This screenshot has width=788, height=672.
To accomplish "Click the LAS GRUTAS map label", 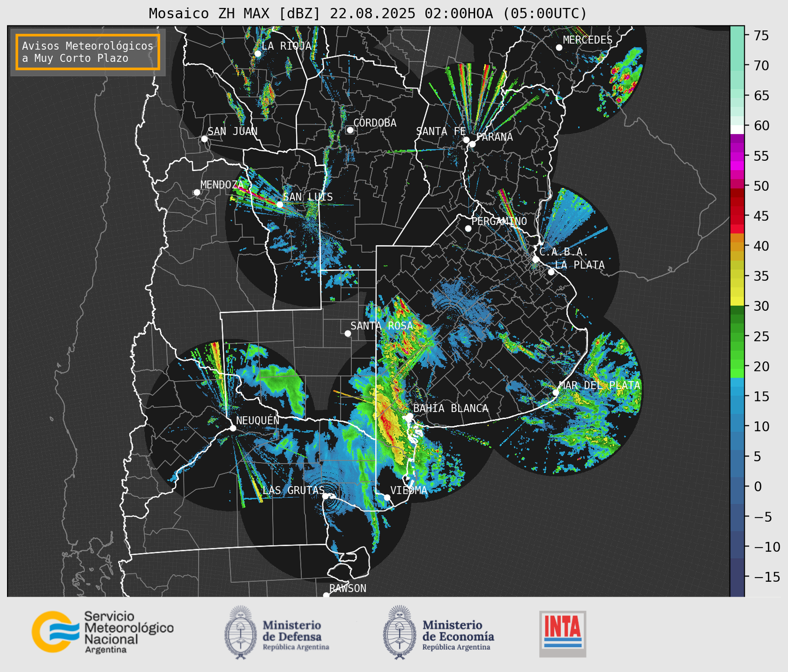I will [x=293, y=490].
